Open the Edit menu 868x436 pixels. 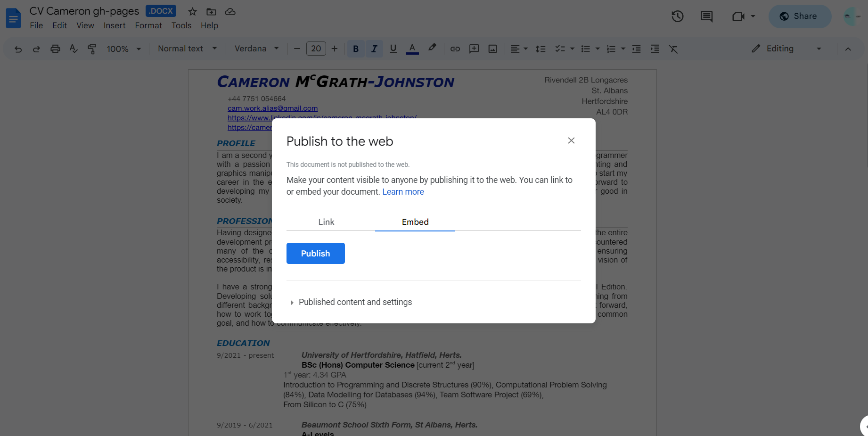59,25
